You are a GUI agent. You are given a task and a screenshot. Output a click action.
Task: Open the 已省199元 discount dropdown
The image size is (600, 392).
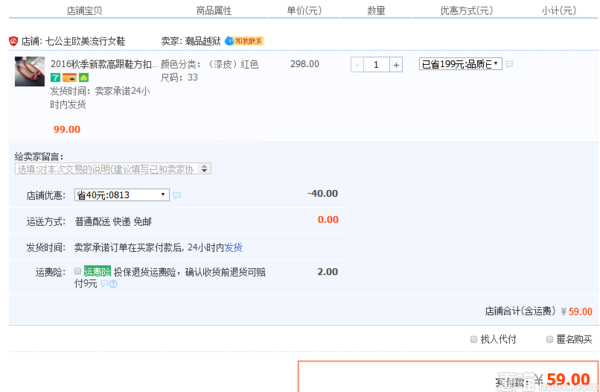[x=460, y=64]
